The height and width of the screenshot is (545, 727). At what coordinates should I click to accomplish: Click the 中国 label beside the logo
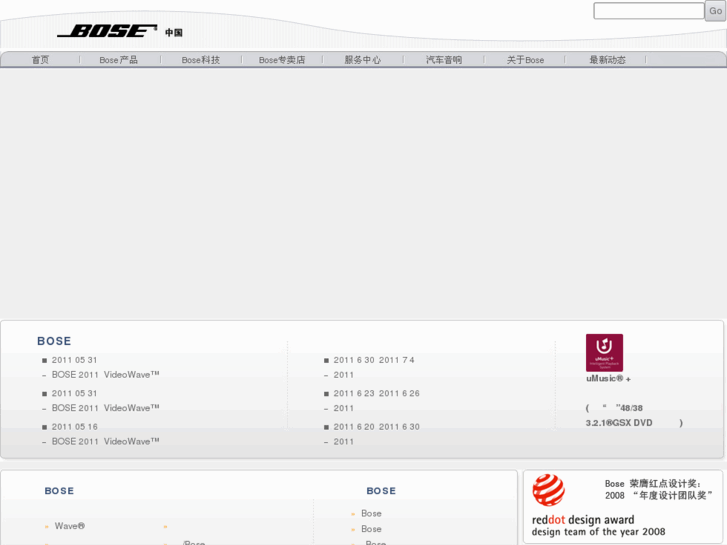point(174,32)
